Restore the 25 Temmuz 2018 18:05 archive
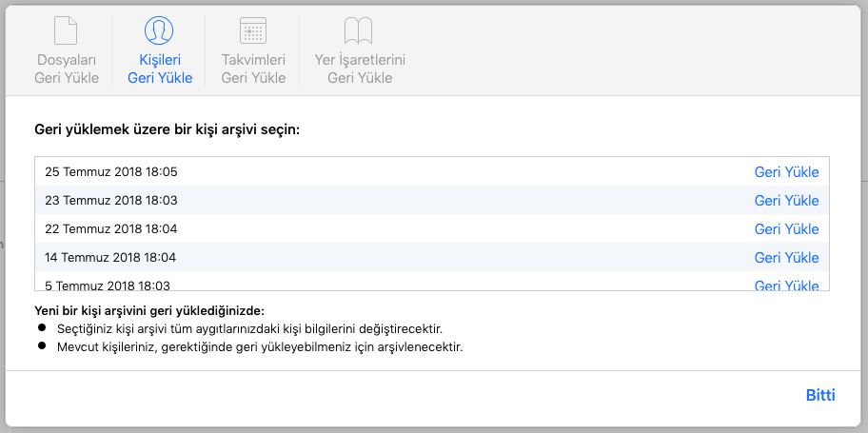Screen dimensions: 868x433 point(786,172)
